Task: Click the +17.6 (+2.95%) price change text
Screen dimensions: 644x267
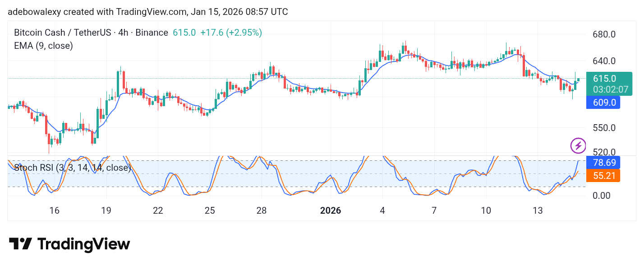Action: (x=231, y=33)
